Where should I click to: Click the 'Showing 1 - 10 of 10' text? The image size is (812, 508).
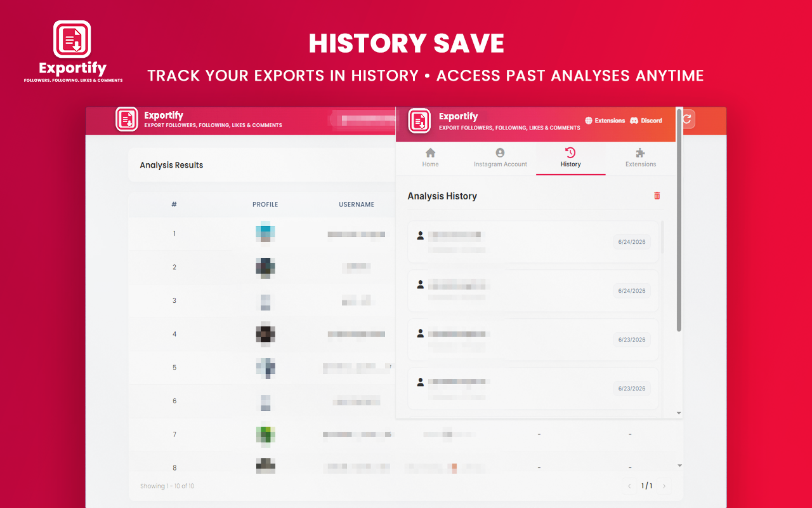click(167, 486)
